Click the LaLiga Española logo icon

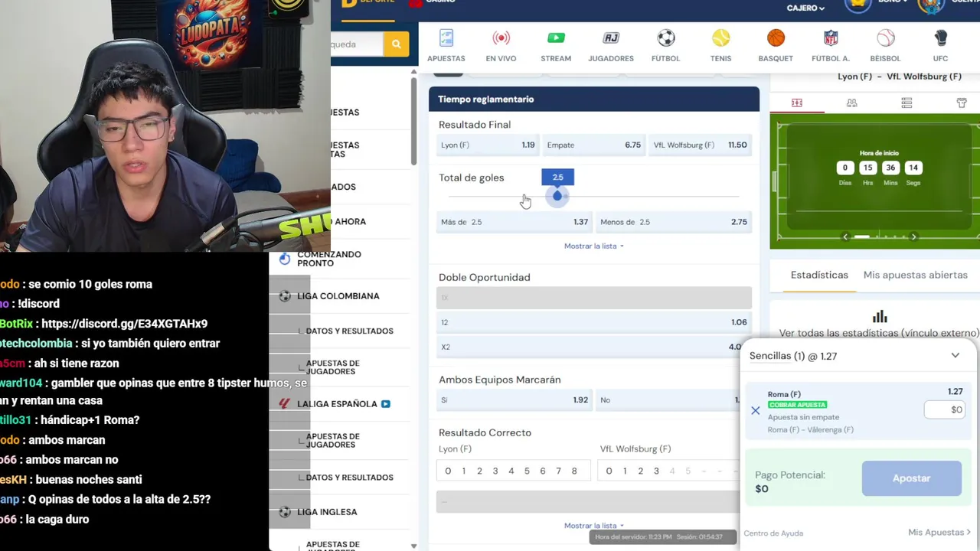pyautogui.click(x=285, y=403)
